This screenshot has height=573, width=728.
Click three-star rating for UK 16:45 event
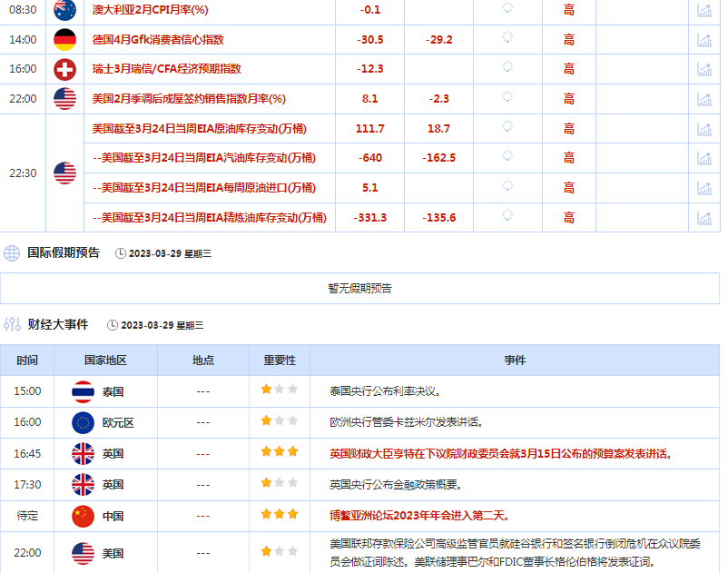(x=280, y=452)
